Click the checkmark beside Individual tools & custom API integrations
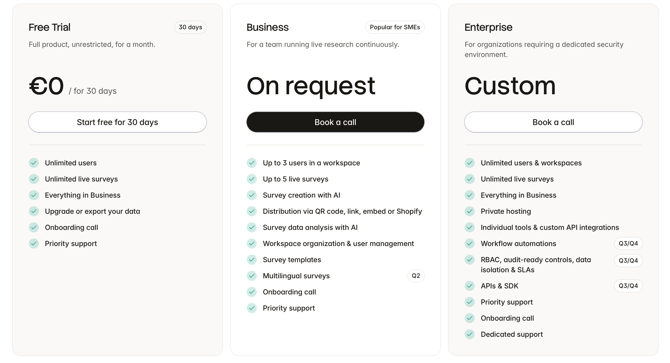 (470, 228)
